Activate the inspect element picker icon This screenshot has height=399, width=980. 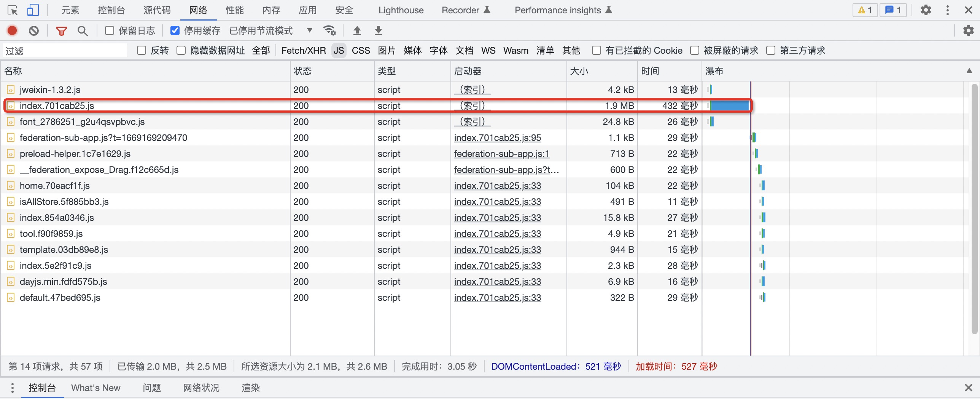[13, 10]
